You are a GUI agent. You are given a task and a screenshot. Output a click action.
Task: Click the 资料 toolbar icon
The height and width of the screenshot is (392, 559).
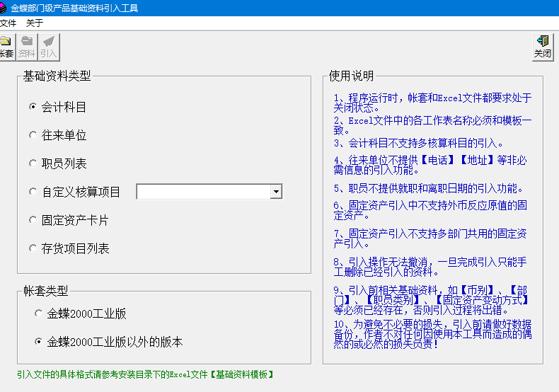point(27,47)
